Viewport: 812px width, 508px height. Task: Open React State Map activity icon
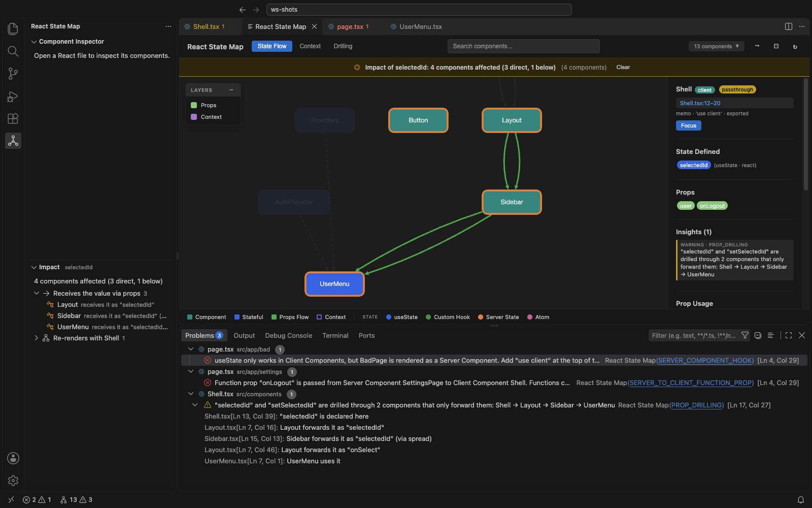point(13,141)
